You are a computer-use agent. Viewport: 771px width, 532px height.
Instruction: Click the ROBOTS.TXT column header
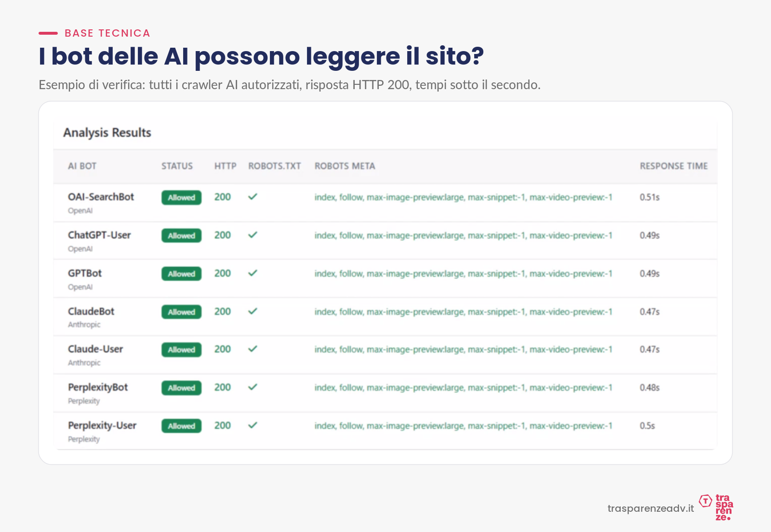coord(275,166)
